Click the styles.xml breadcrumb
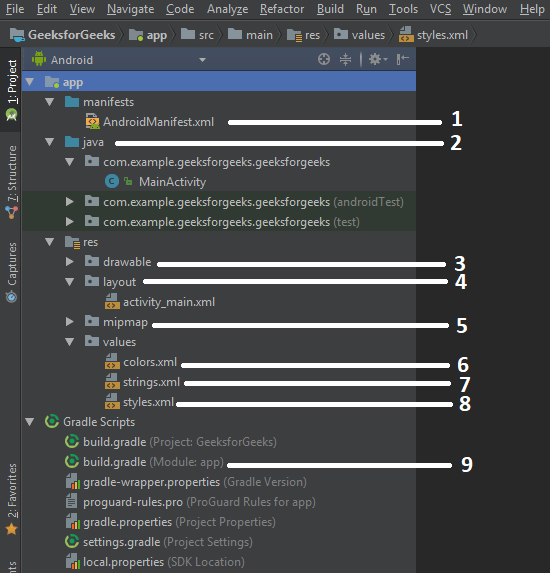The image size is (550, 573). pos(433,35)
